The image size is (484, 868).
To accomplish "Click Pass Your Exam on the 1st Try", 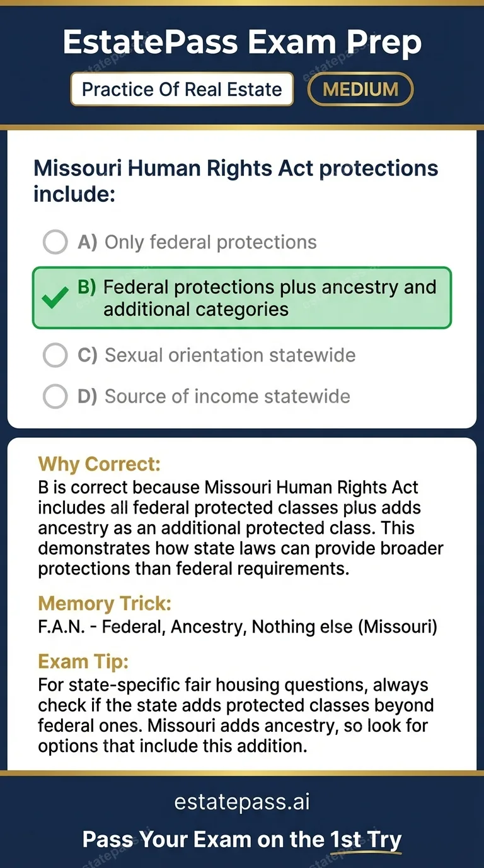I will pos(242,840).
